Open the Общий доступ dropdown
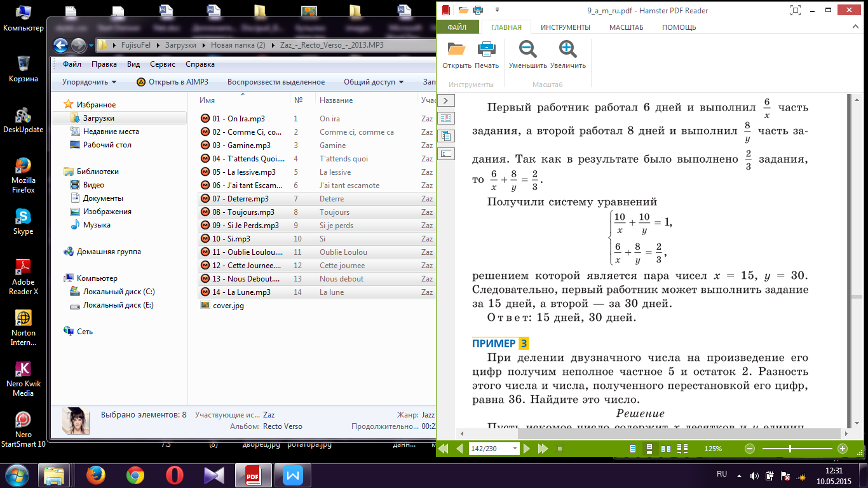The image size is (868, 488). [x=374, y=82]
